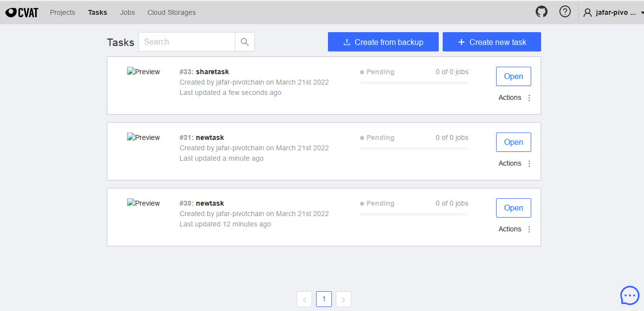Click '0 of 0 jobs' for task #30

click(452, 203)
